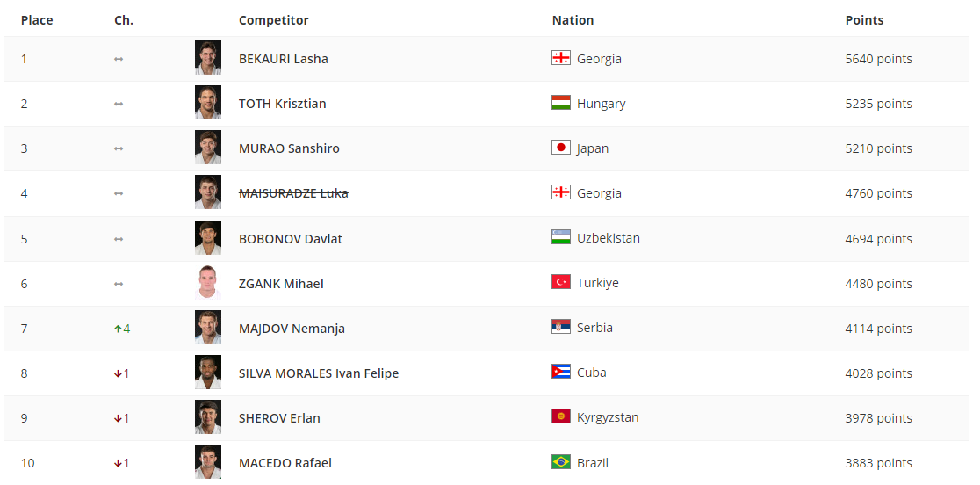Click the green up-arrow change for Majdov
This screenshot has width=980, height=485.
[x=121, y=329]
